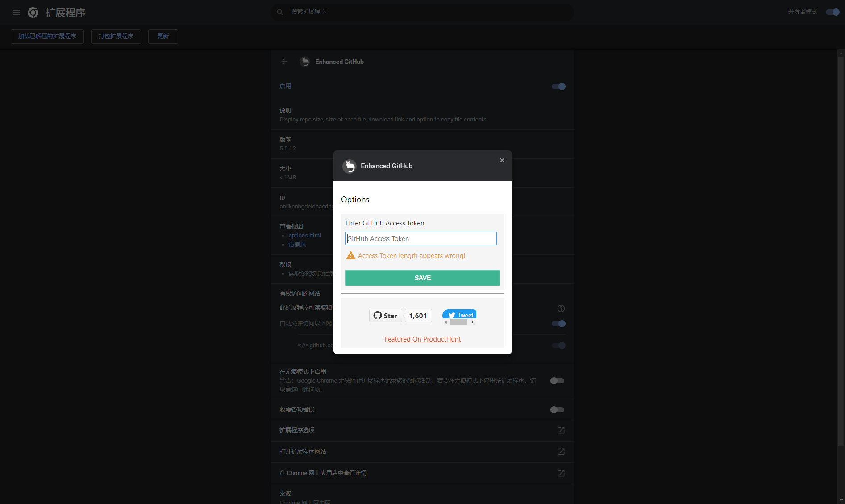The width and height of the screenshot is (845, 504).
Task: Click the Enhanced GitHub icon on details page
Action: click(305, 62)
